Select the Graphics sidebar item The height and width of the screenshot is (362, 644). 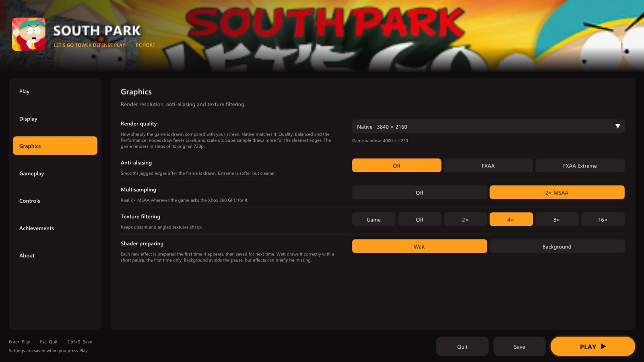click(55, 146)
